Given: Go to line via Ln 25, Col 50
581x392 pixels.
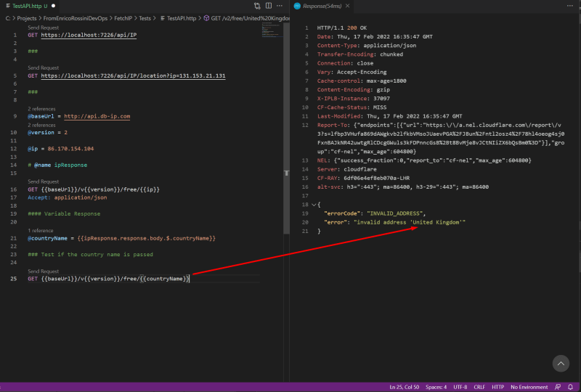Looking at the screenshot, I should coord(405,387).
